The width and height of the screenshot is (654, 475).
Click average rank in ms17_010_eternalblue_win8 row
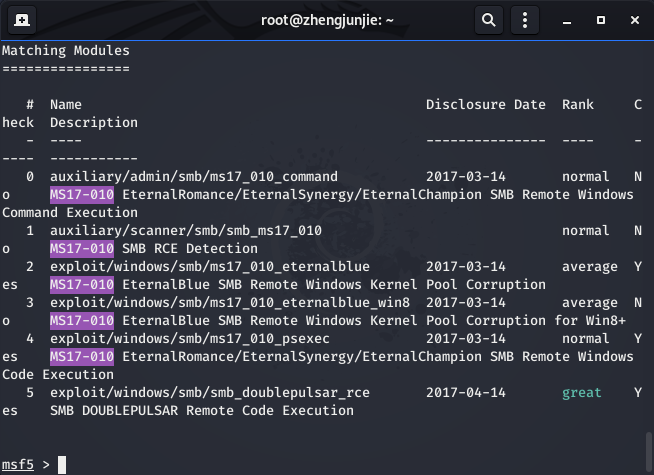[590, 303]
